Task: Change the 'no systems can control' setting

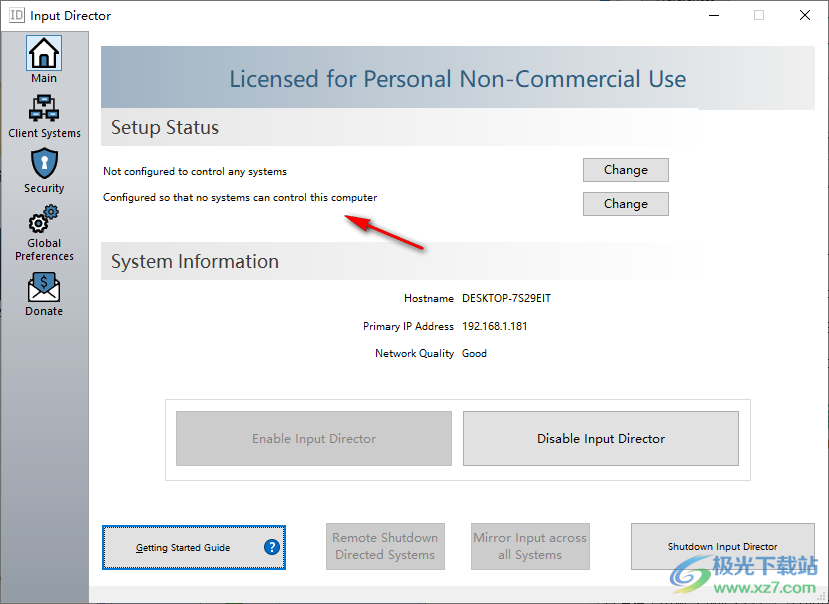Action: pos(625,204)
